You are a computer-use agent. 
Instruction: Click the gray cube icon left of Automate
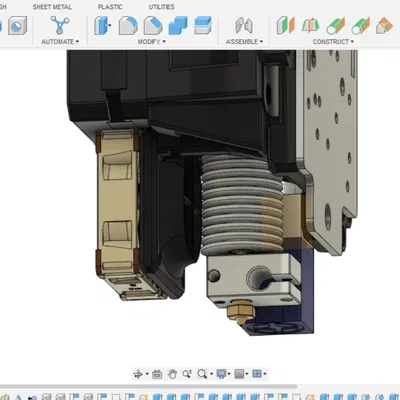point(17,26)
